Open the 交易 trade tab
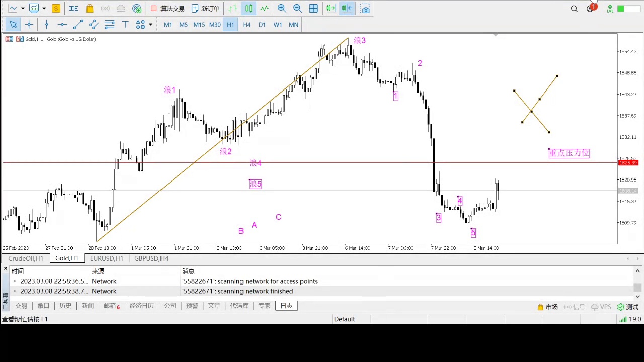 pos(21,306)
